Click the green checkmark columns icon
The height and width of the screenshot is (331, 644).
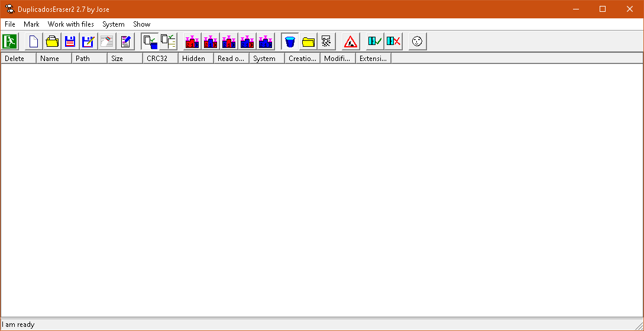point(375,41)
